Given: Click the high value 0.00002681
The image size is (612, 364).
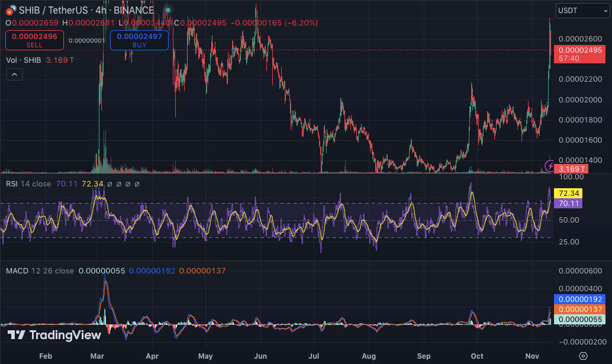Looking at the screenshot, I should [x=91, y=23].
